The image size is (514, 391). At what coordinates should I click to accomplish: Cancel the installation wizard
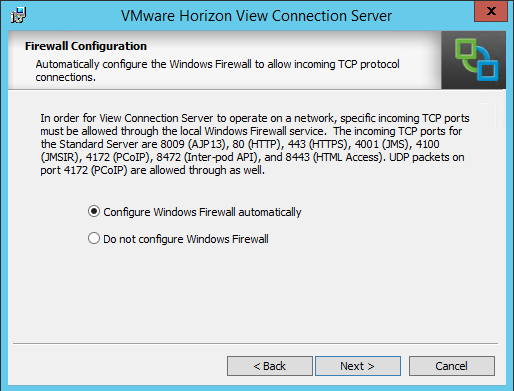pos(452,366)
